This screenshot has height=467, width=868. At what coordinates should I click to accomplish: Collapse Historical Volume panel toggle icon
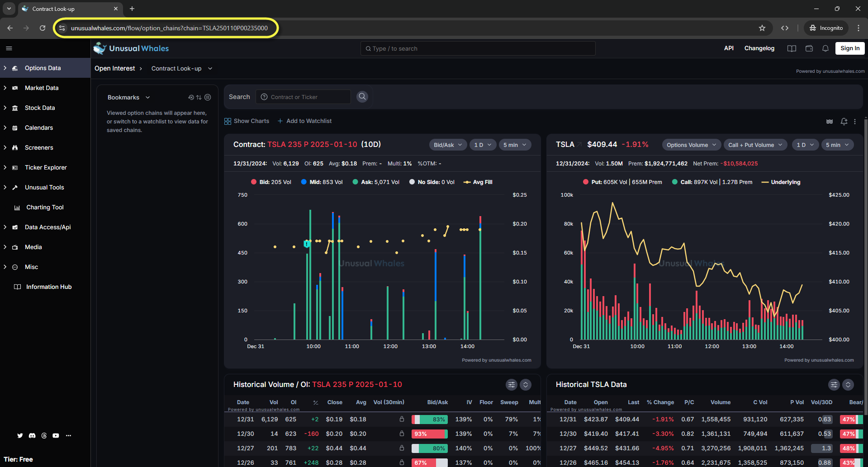coord(526,385)
